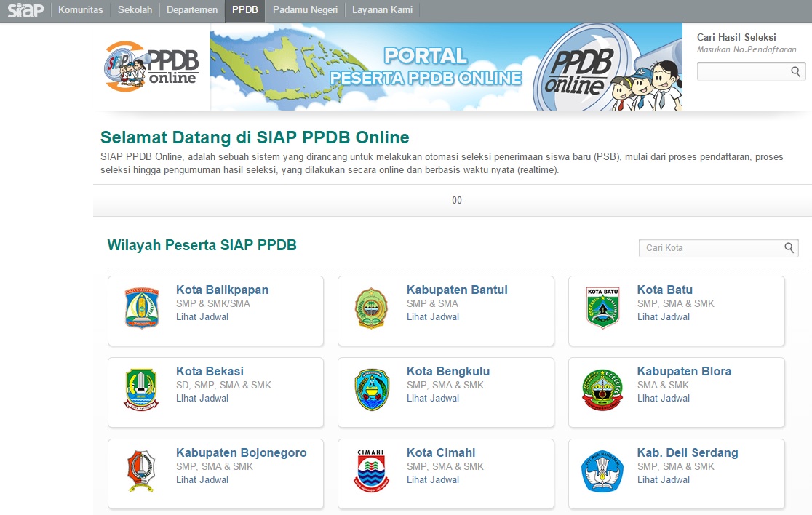The height and width of the screenshot is (515, 812).
Task: Click the Portal Peserta PPDB Online banner
Action: 446,67
